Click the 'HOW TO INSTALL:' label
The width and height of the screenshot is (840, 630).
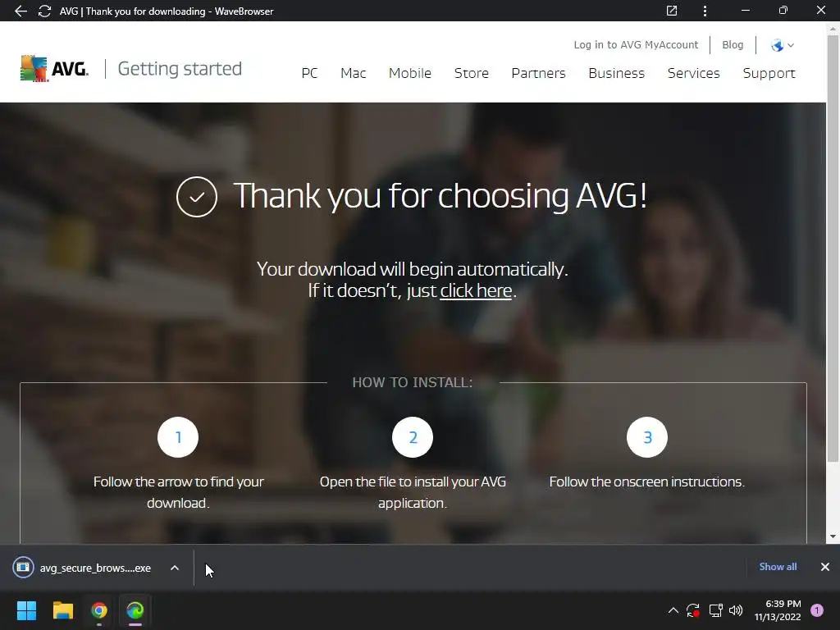point(413,382)
